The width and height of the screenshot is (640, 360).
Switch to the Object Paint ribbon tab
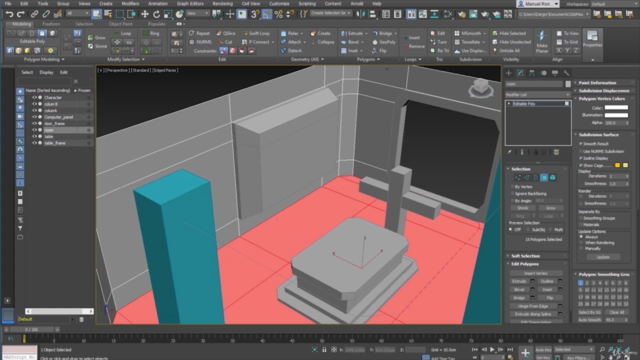(120, 24)
